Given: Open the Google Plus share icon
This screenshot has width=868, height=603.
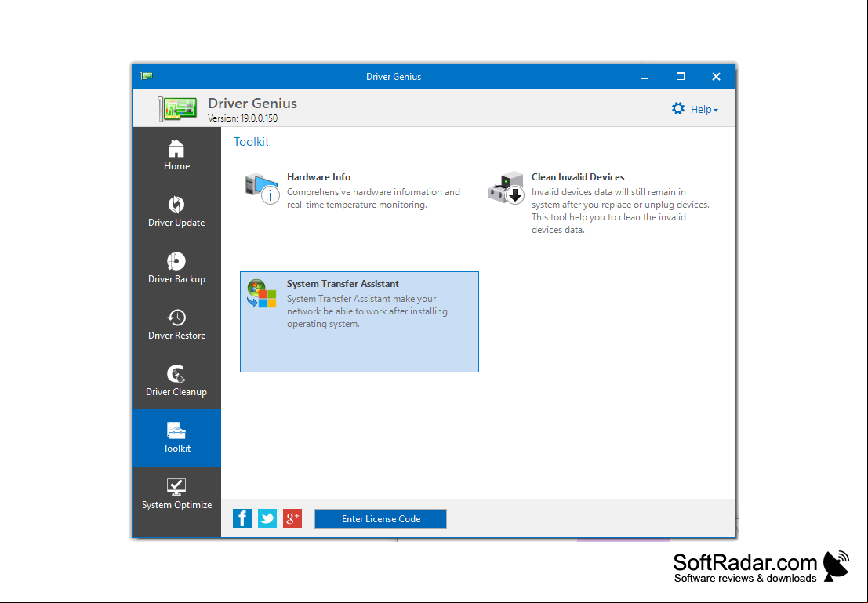Looking at the screenshot, I should 292,518.
